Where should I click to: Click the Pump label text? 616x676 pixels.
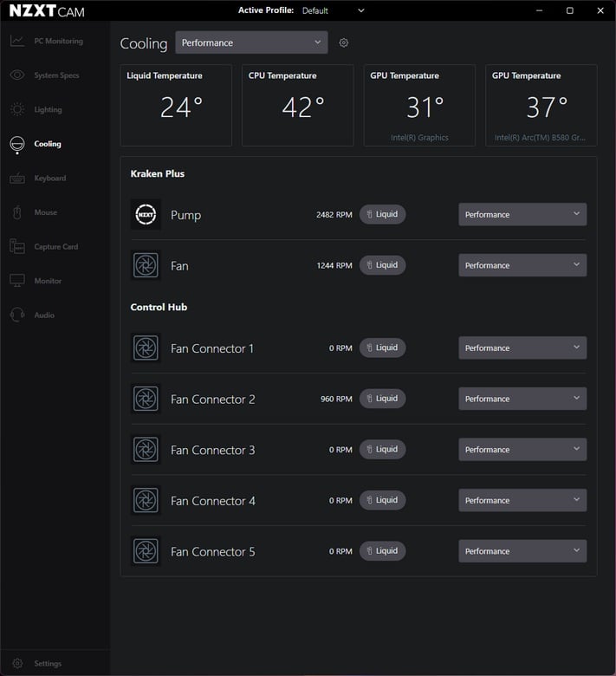(185, 215)
